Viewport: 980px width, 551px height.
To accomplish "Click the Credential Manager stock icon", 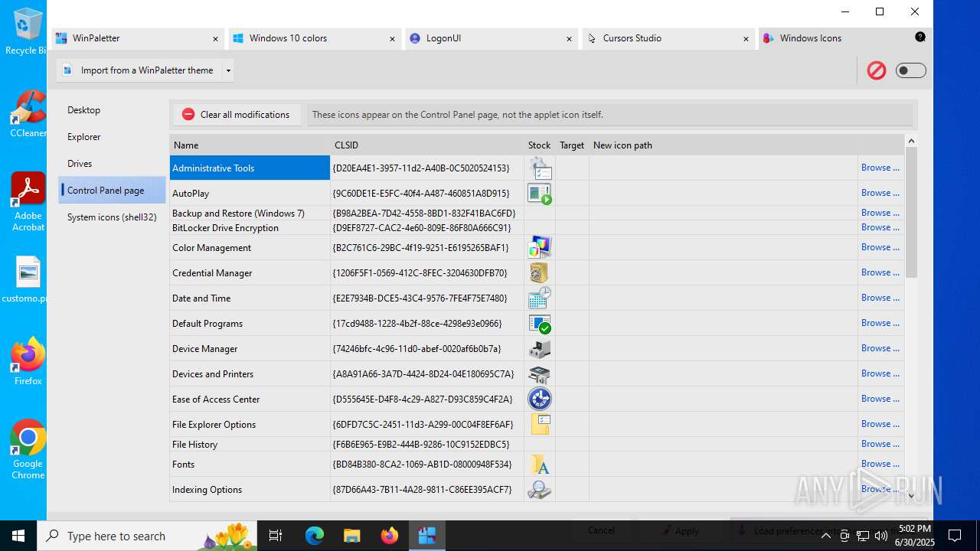I will [540, 272].
